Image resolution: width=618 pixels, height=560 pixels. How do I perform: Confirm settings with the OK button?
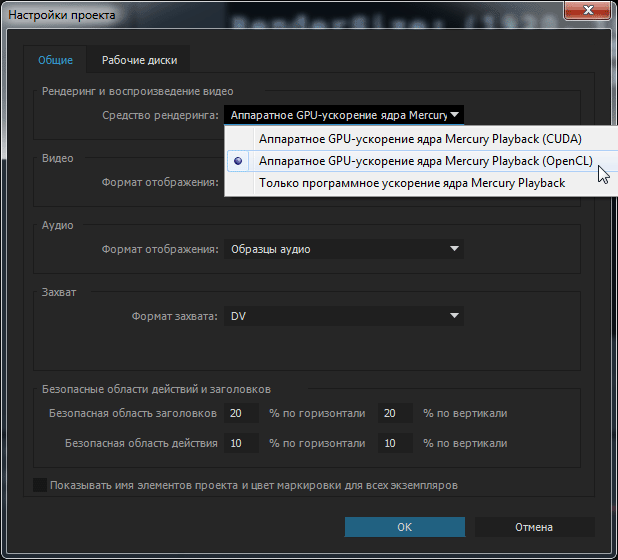[x=405, y=527]
